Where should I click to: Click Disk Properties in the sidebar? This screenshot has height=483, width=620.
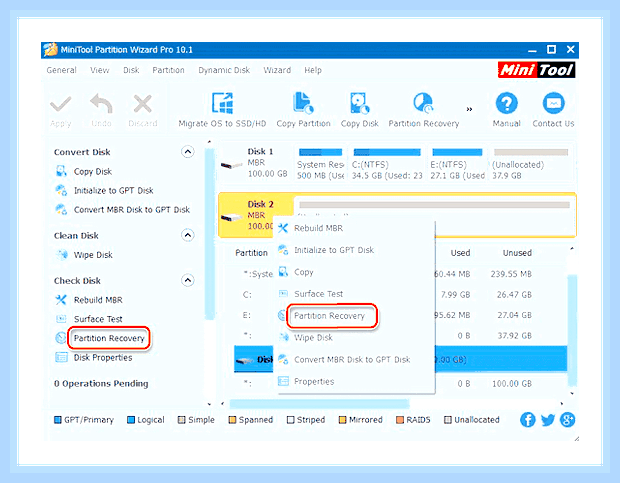point(103,358)
